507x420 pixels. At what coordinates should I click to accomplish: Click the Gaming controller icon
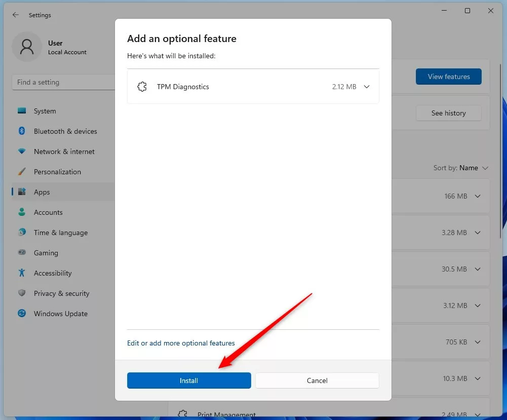click(x=22, y=252)
